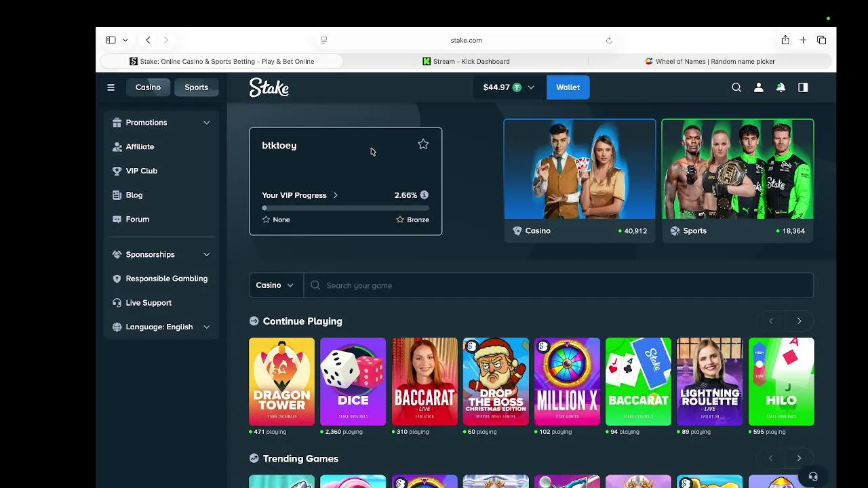Open the $44.97 balance currency dropdown

click(509, 87)
